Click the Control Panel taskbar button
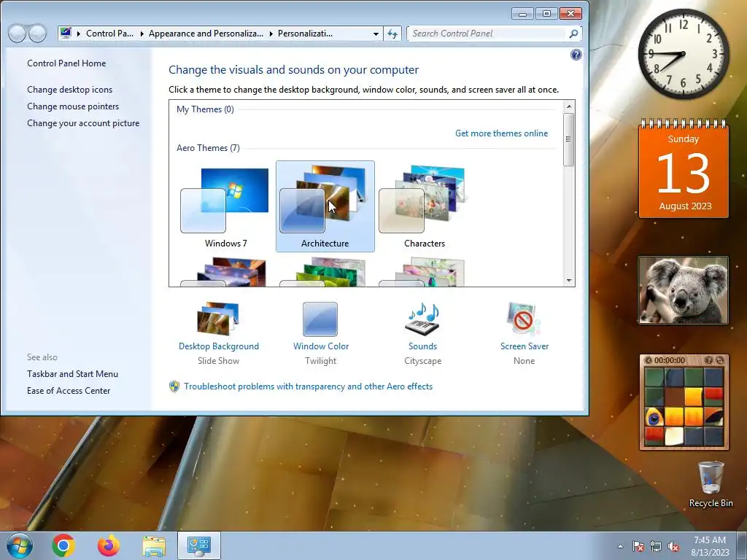Image resolution: width=747 pixels, height=560 pixels. click(198, 545)
